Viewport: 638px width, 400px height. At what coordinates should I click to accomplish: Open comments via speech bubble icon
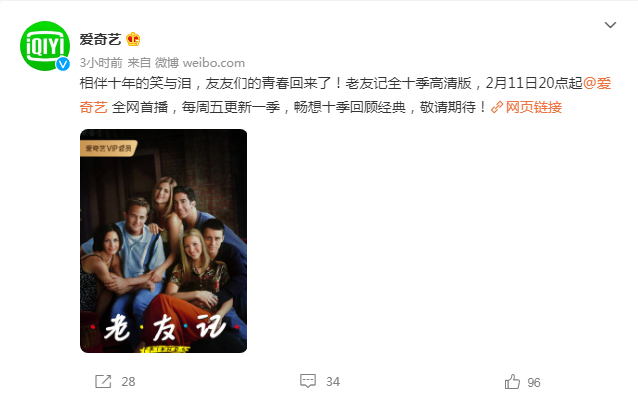(x=308, y=381)
